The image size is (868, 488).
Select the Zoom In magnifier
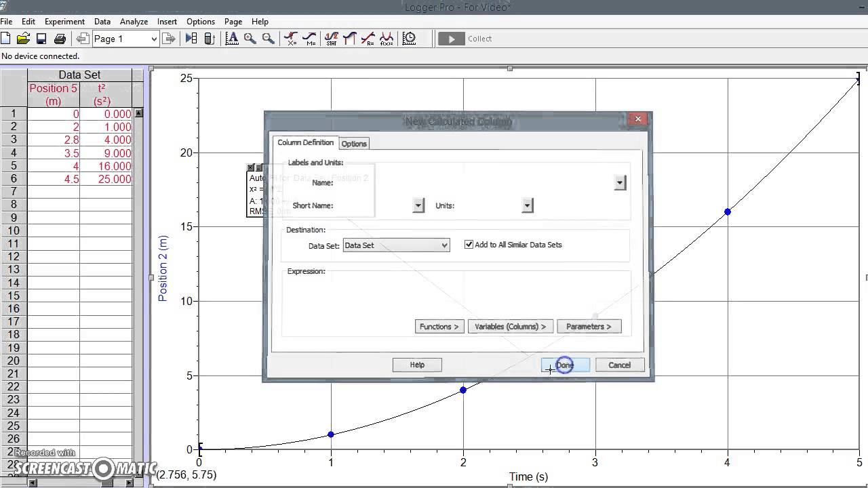coord(250,39)
